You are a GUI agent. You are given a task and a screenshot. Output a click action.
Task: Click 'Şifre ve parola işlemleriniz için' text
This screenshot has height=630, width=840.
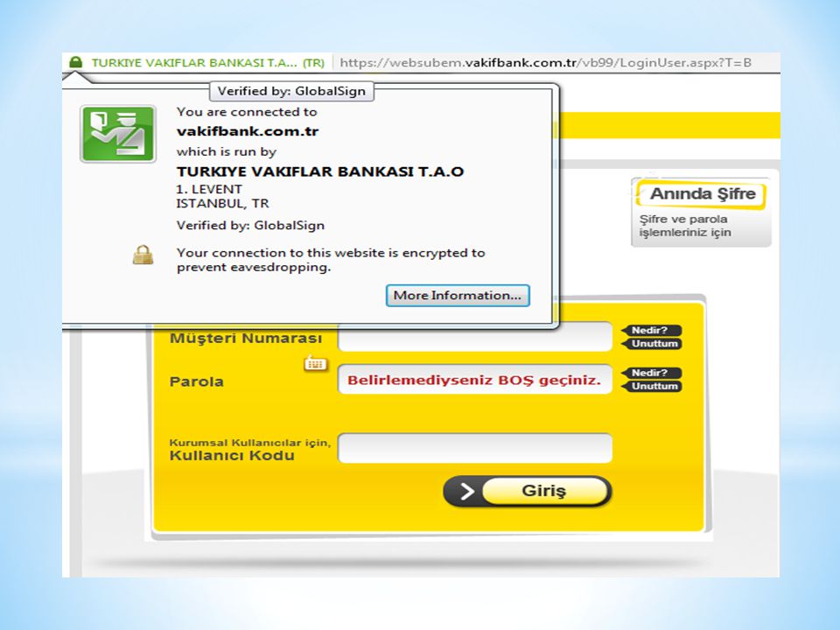685,226
